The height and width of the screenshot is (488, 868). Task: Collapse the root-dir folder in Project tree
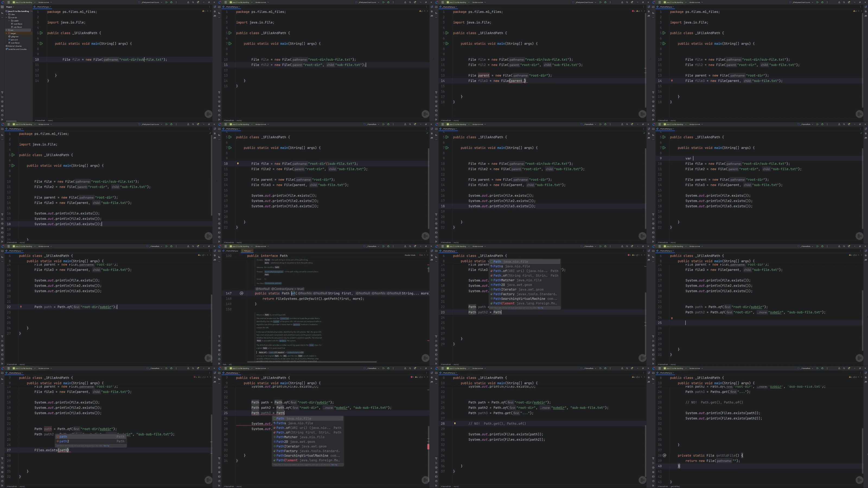7,18
